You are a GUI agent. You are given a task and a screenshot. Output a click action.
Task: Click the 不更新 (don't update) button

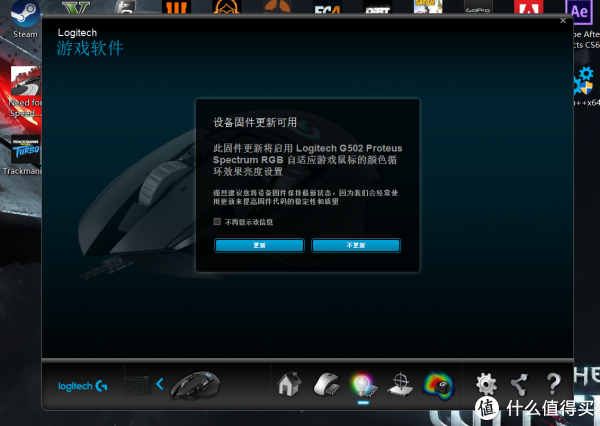[x=356, y=245]
